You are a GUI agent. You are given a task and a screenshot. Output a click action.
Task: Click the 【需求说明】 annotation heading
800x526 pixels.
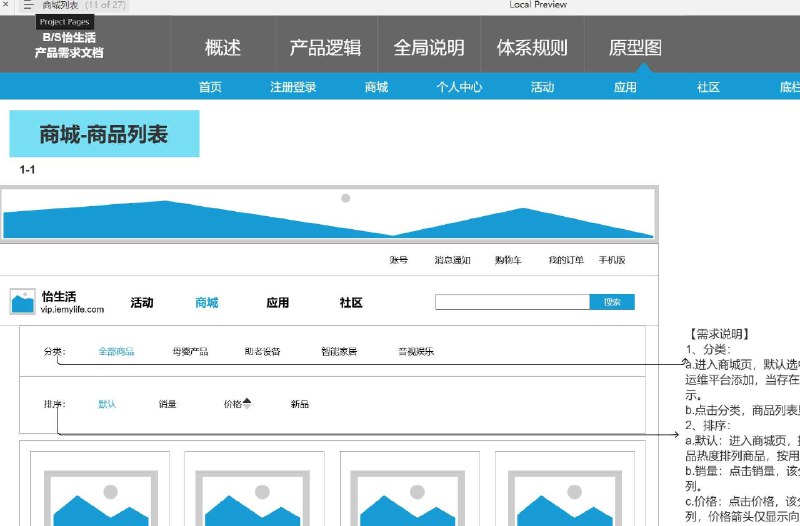719,334
